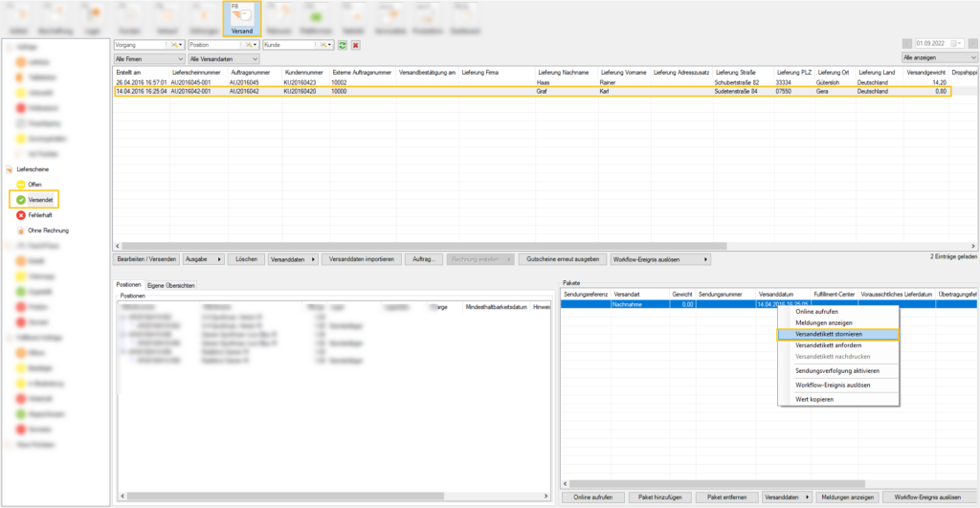
Task: Click the Bearbeiten / Versenden button
Action: (x=145, y=259)
